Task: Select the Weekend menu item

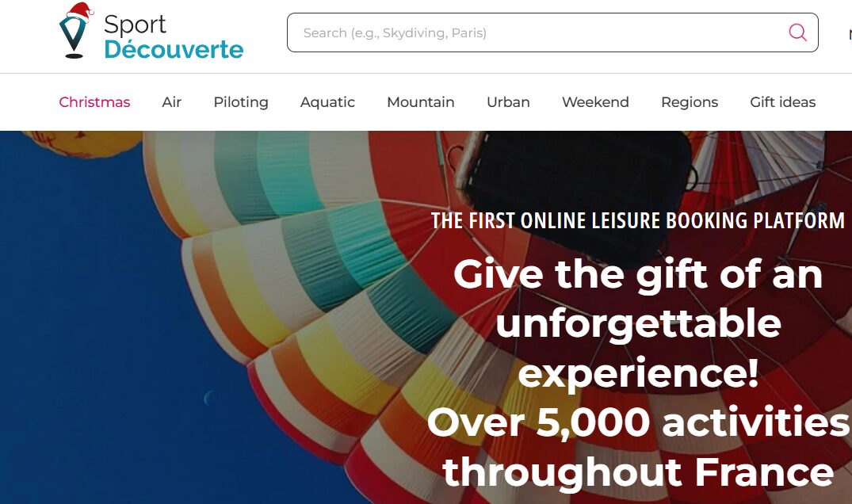Action: 595,102
